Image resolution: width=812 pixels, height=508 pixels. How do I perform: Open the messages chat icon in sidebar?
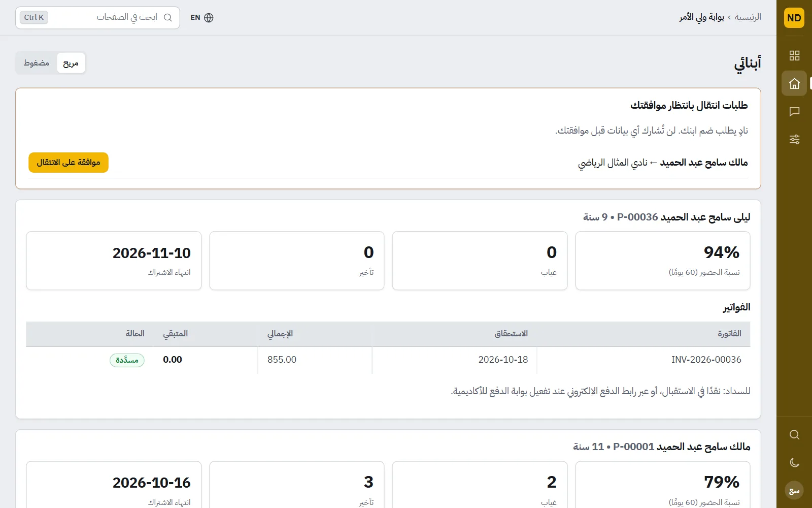pyautogui.click(x=794, y=111)
